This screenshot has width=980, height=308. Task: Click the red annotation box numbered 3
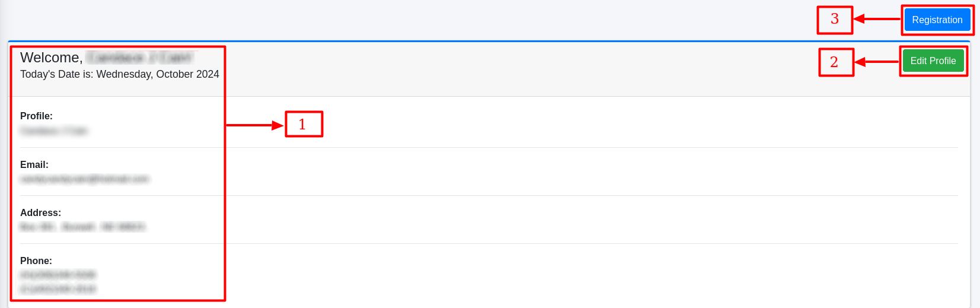click(834, 20)
